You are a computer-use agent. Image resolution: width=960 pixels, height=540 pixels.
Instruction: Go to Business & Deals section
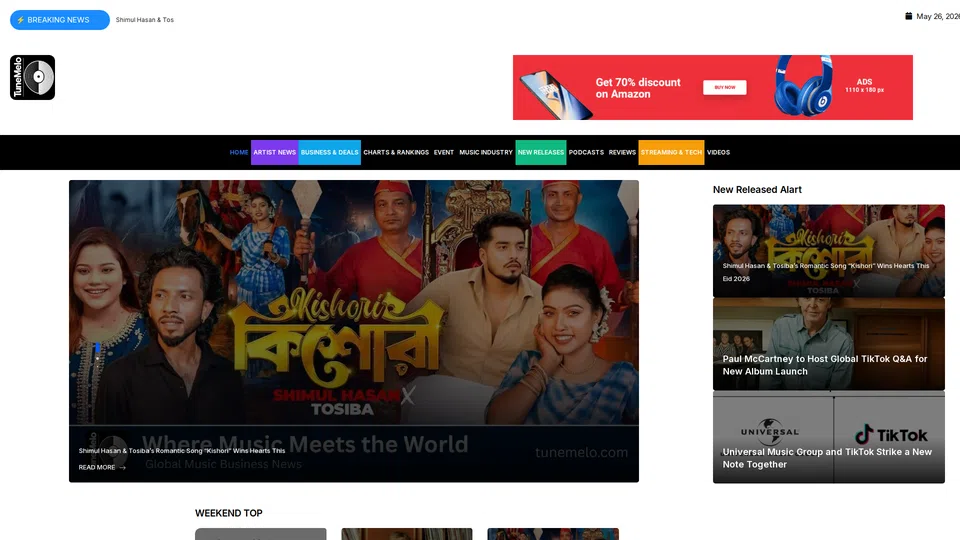click(x=329, y=152)
